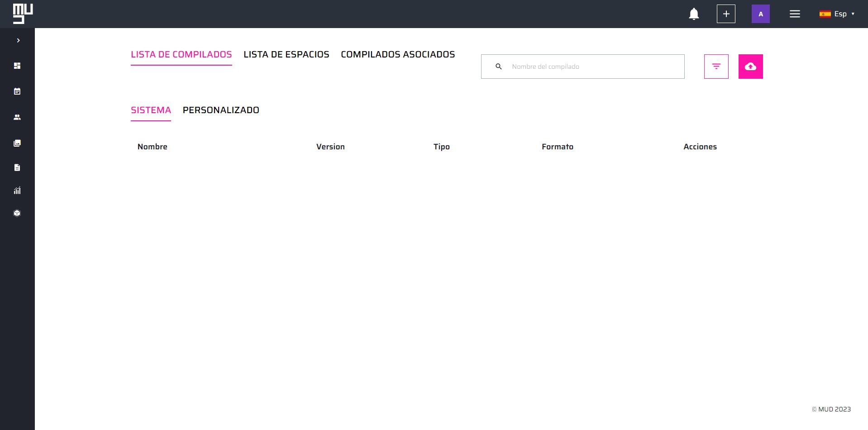Click the pink cloud upload button

coord(751,67)
